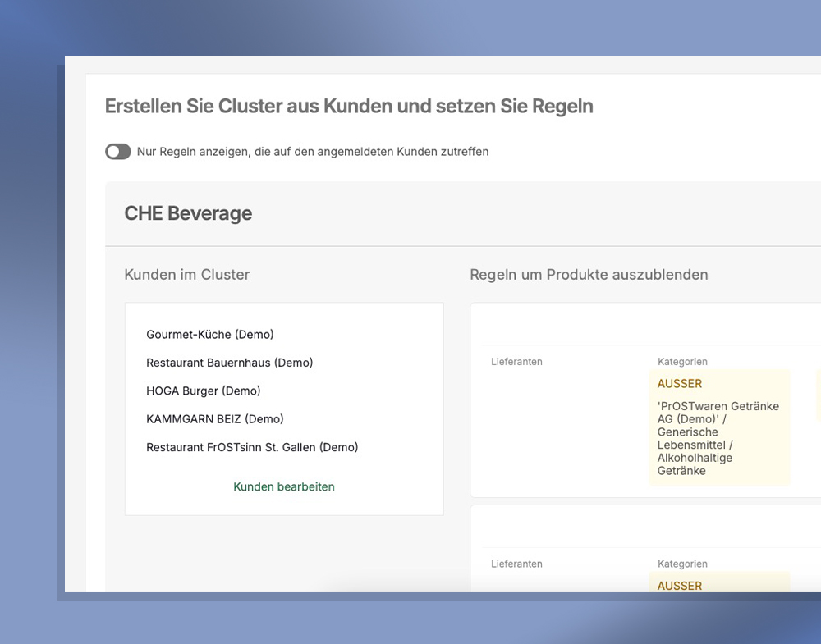Click the 'CHE Beverage' cluster header

click(x=188, y=213)
